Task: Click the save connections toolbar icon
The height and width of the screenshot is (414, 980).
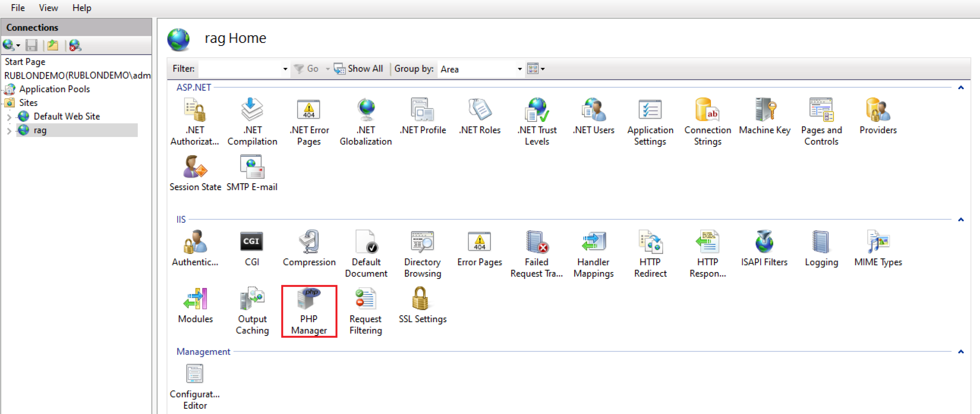Action: (31, 46)
